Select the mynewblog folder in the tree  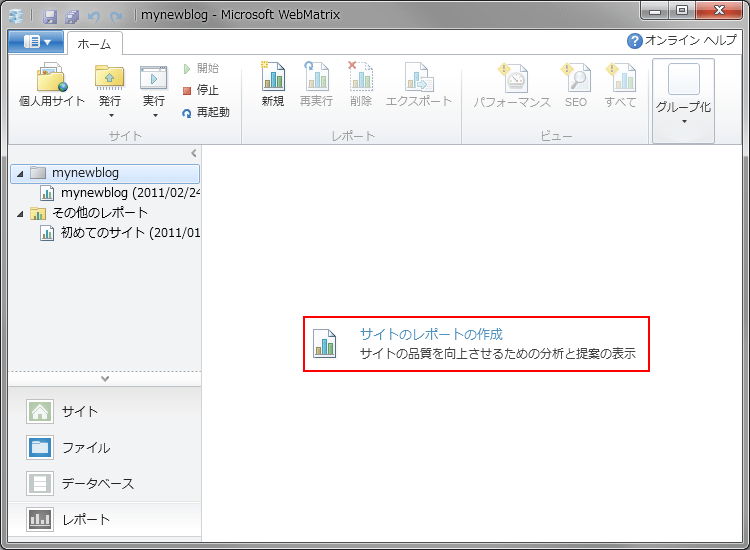(x=105, y=173)
